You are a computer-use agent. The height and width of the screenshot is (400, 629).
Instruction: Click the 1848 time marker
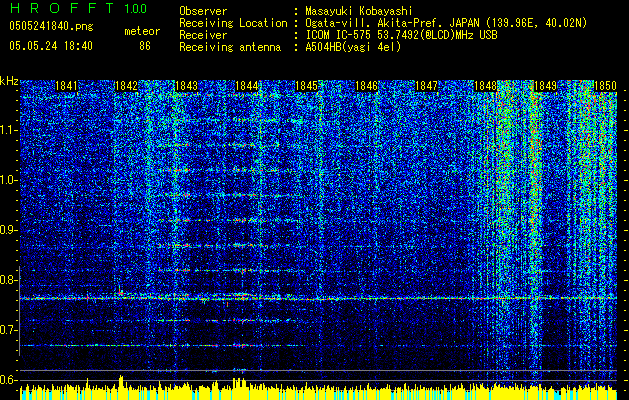coord(486,86)
